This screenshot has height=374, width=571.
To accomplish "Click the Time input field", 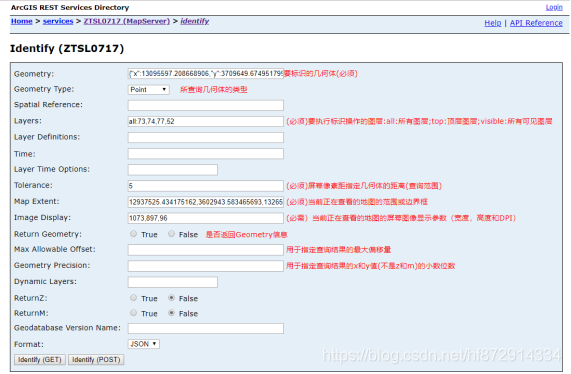I will coord(206,154).
